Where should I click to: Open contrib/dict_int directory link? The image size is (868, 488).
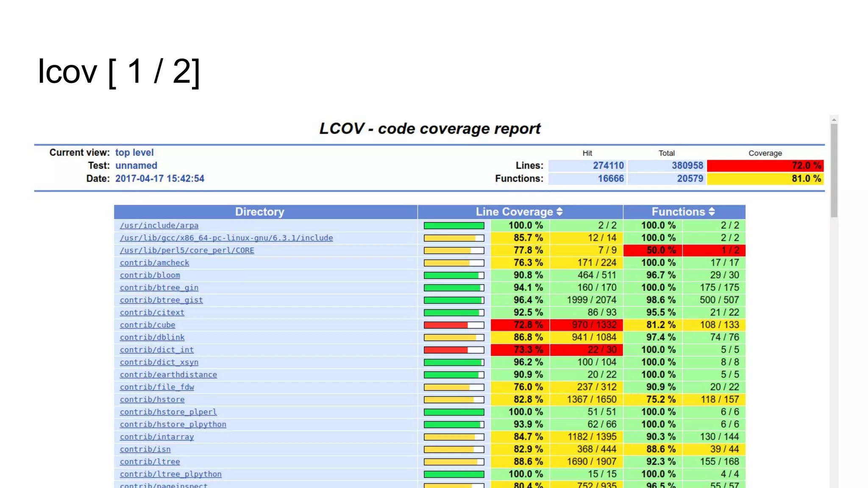point(156,350)
